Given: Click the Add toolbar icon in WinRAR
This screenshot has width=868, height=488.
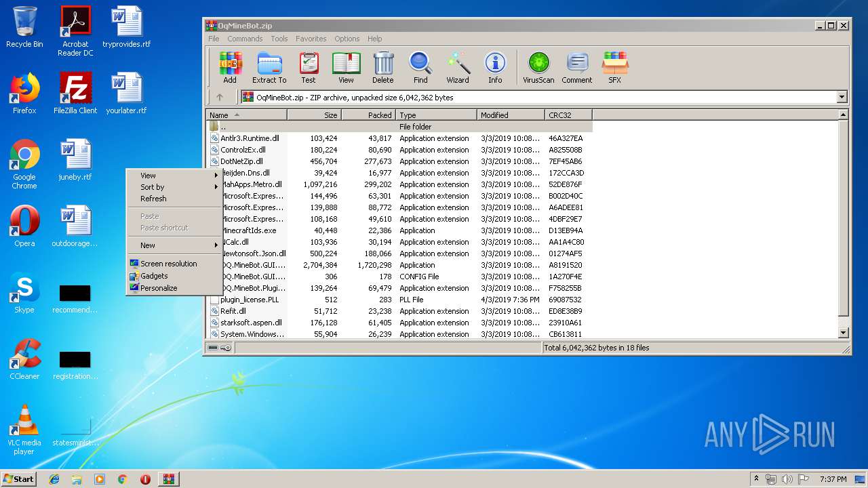Looking at the screenshot, I should tap(230, 68).
